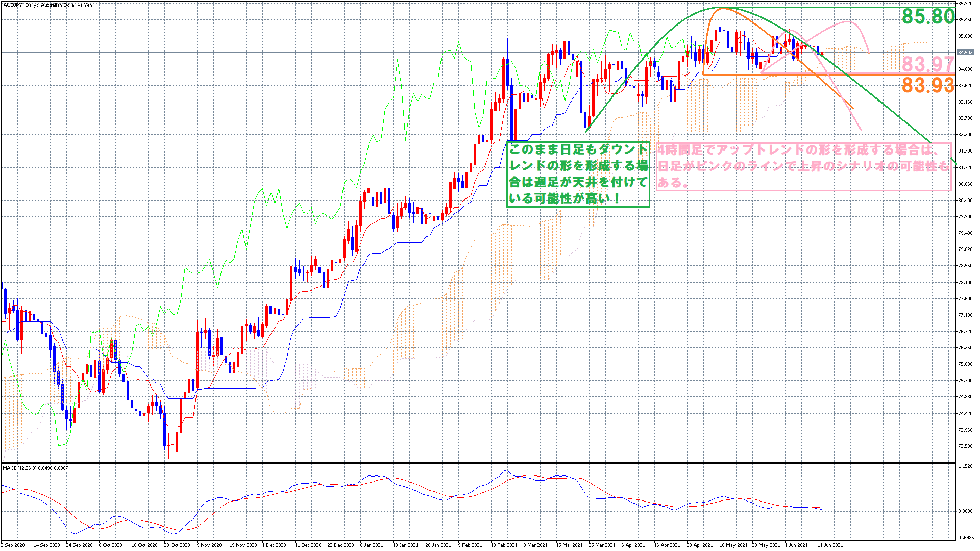The width and height of the screenshot is (980, 551).
Task: Click the green-bordered Japanese text box
Action: coord(578,174)
